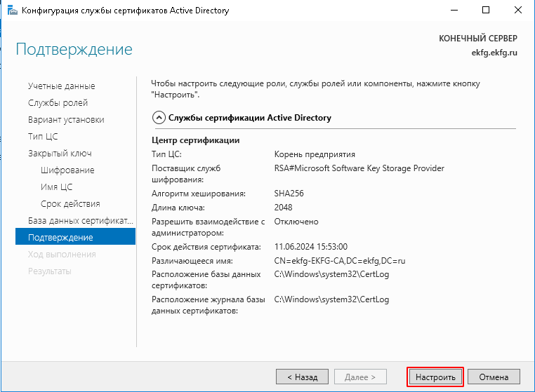Click the Настроить button

(435, 377)
